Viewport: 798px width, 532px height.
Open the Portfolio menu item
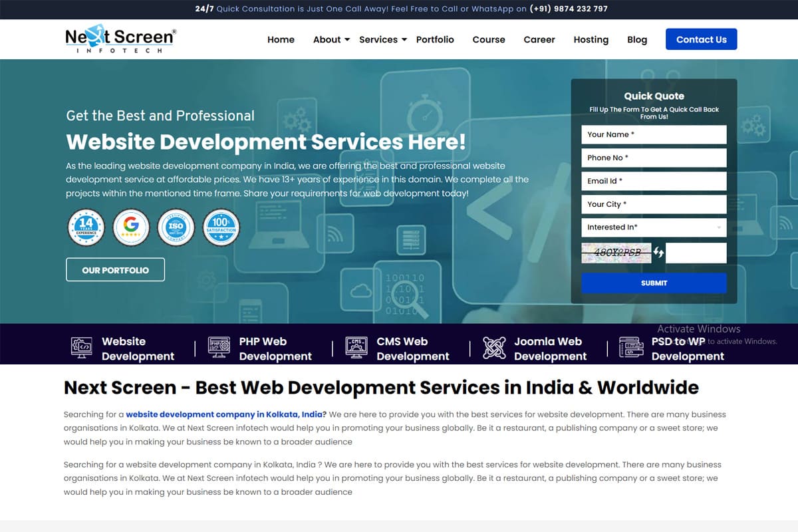[x=435, y=39]
